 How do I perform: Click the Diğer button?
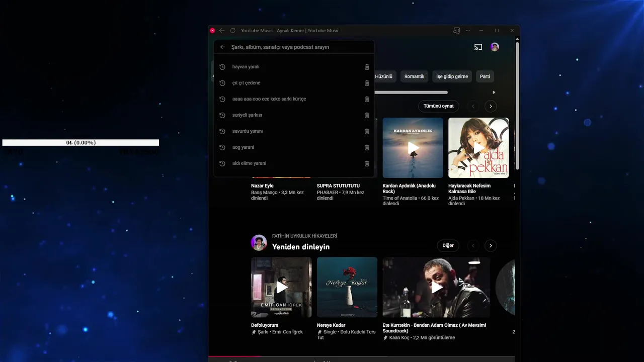pos(448,245)
